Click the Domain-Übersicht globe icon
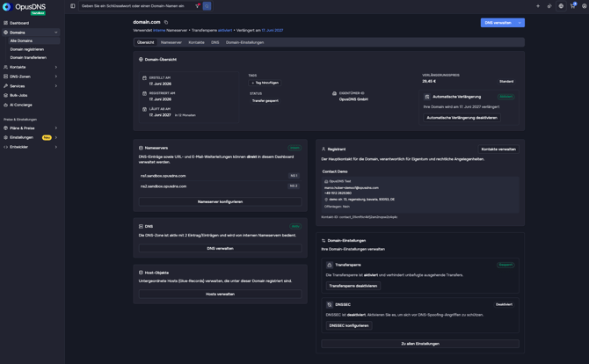Screen dimensions: 589x364 tap(141, 60)
